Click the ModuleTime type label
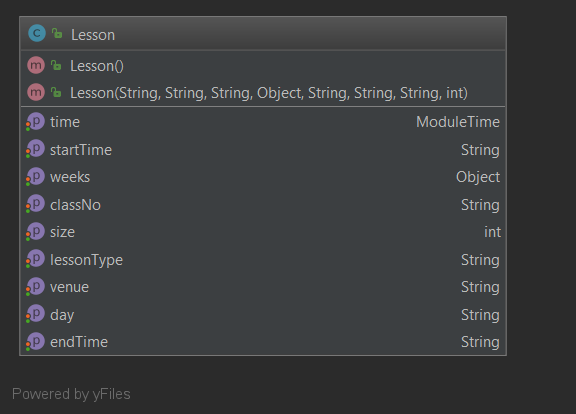The image size is (576, 414). coord(458,122)
